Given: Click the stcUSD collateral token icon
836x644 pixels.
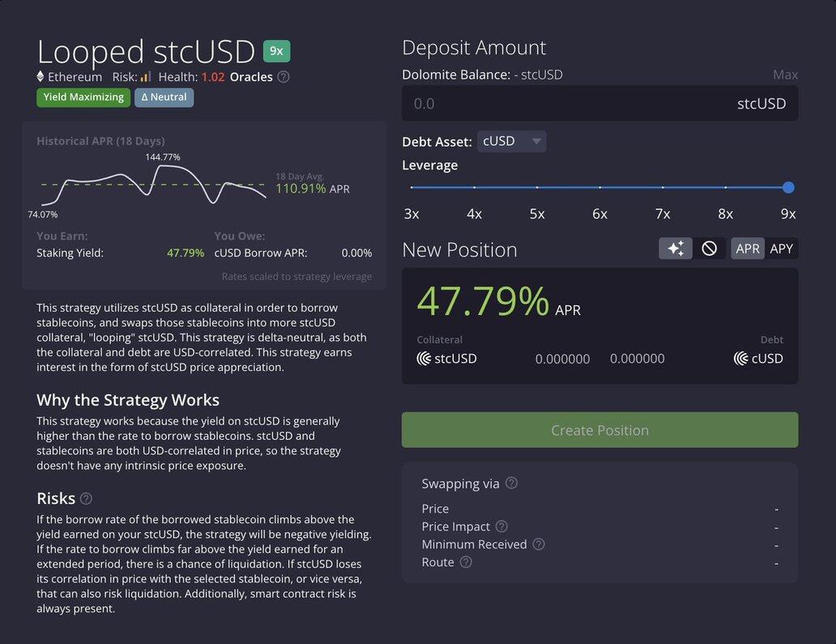Looking at the screenshot, I should click(424, 358).
